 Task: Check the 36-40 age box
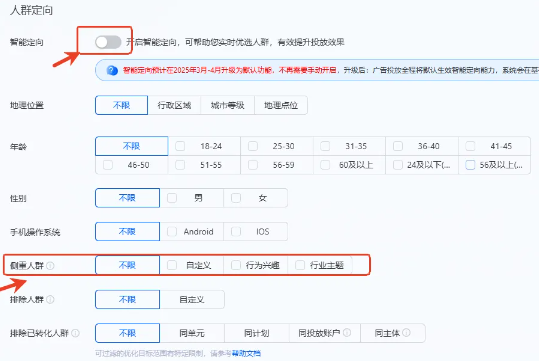point(398,146)
